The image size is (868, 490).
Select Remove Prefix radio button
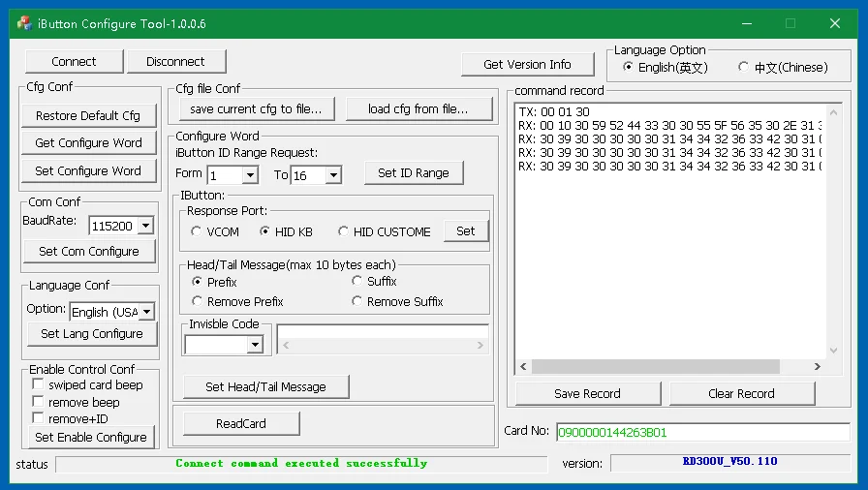[x=197, y=301]
